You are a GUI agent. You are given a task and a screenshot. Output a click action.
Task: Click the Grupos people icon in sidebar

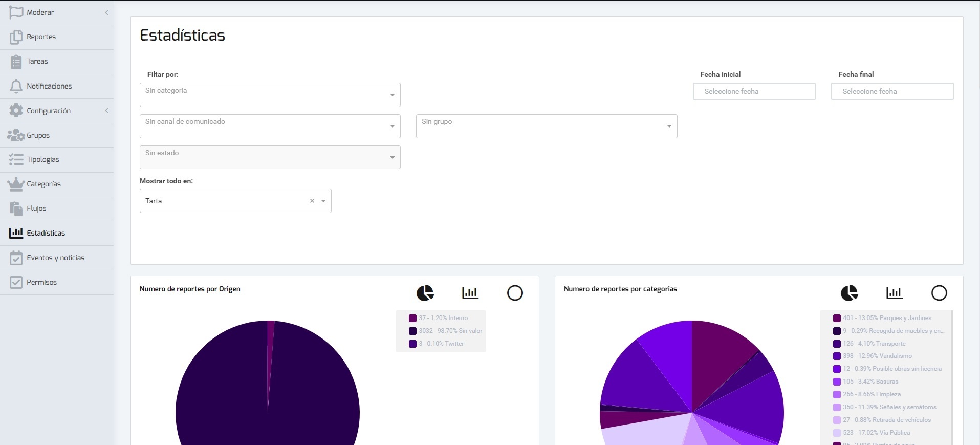tap(16, 135)
